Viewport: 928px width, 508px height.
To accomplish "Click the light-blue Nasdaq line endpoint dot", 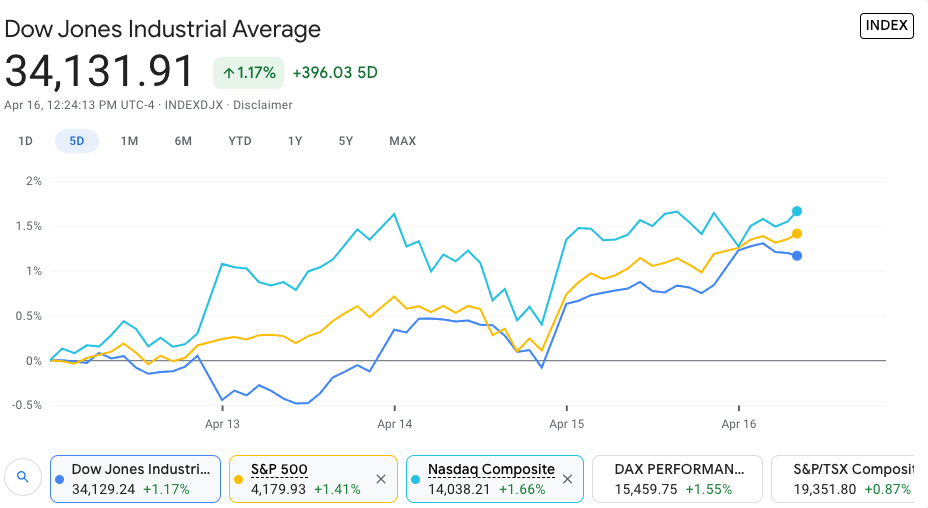I will pyautogui.click(x=797, y=211).
